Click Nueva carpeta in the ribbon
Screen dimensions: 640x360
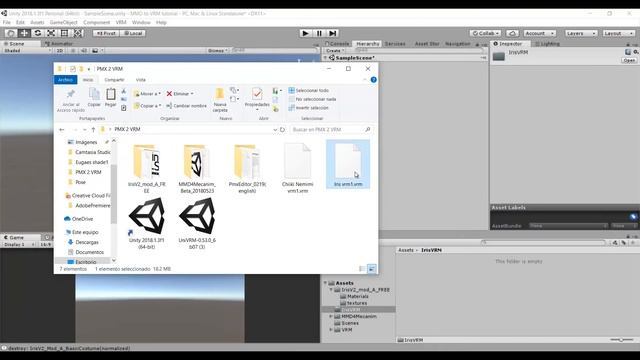pos(220,100)
